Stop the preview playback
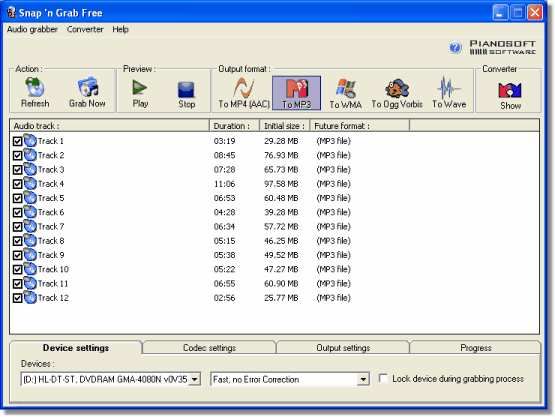This screenshot has width=555, height=417. click(186, 94)
